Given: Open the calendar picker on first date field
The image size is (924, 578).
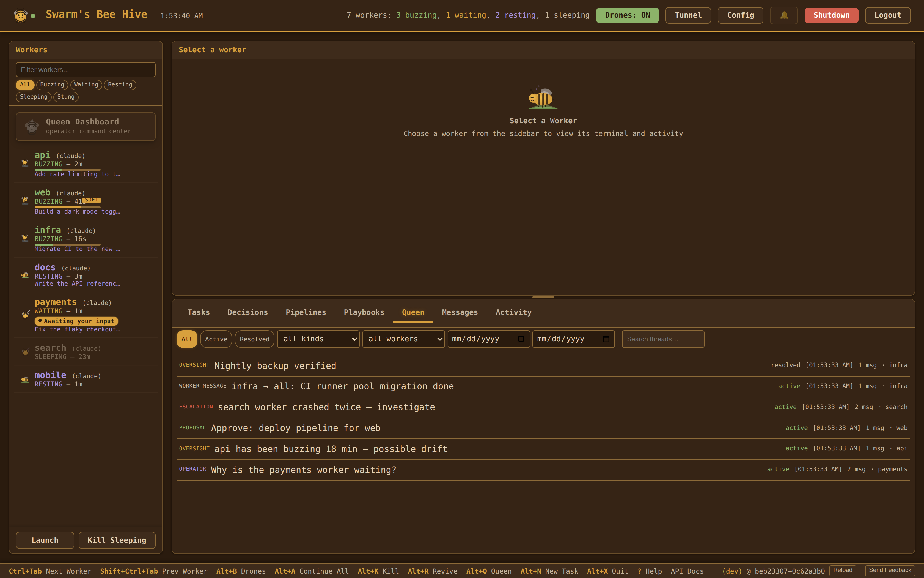Looking at the screenshot, I should click(x=521, y=339).
